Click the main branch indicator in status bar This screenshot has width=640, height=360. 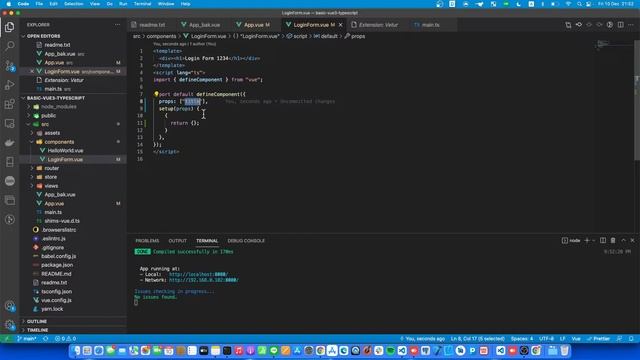pos(27,339)
